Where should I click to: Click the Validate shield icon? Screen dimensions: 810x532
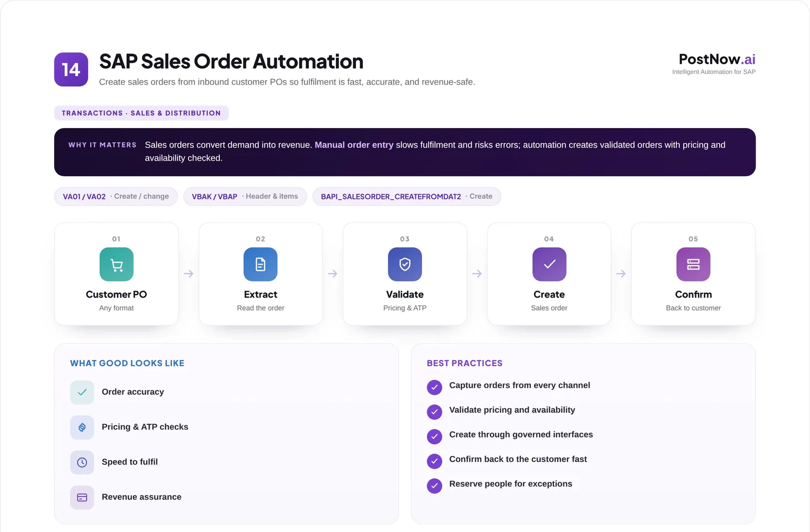coord(405,264)
